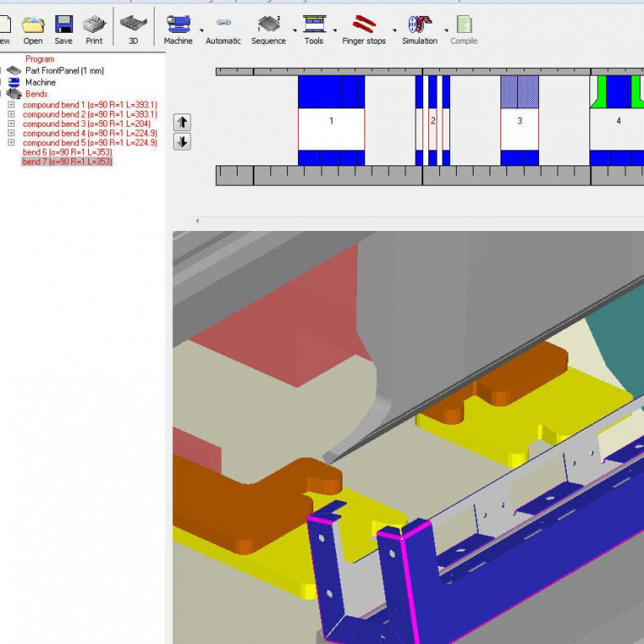Run Automatic bend calculation icon
644x644 pixels.
point(223,25)
